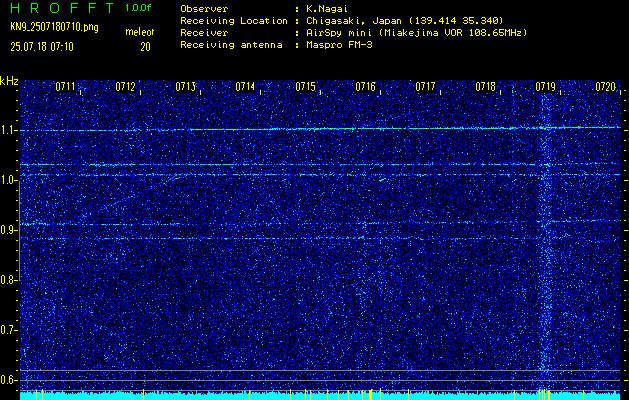
Task: Click the Receiver field label
Action: (x=204, y=33)
